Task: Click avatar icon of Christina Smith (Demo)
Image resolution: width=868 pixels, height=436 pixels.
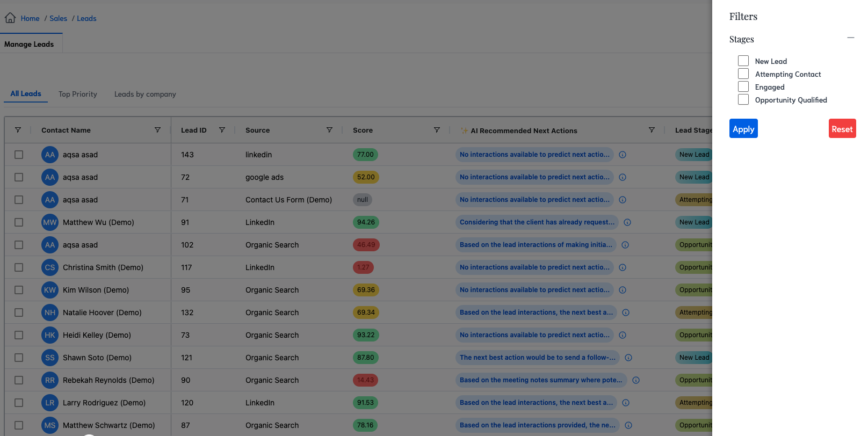Action: [x=50, y=267]
